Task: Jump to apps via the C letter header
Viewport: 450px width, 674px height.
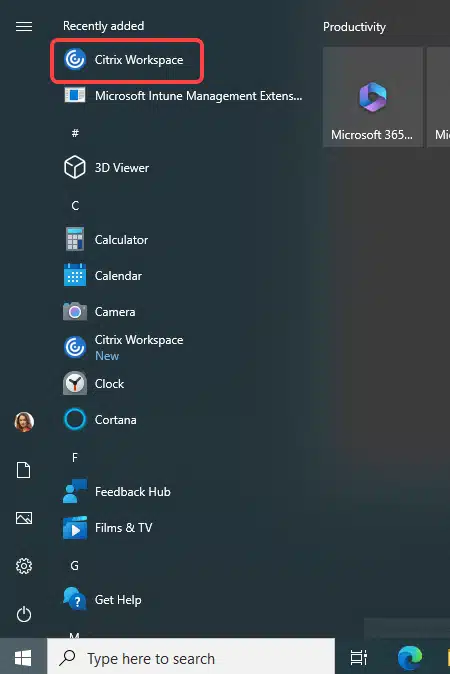Action: click(75, 205)
